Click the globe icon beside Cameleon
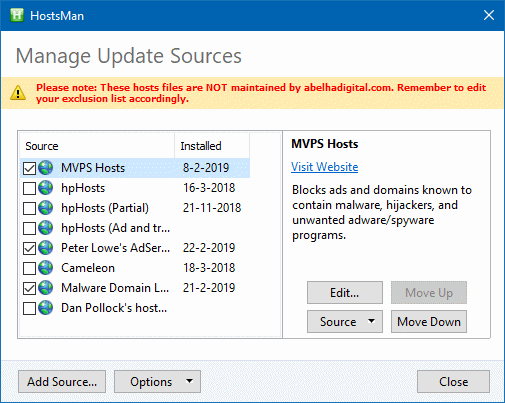Screen dimensions: 505x403 pyautogui.click(x=45, y=268)
